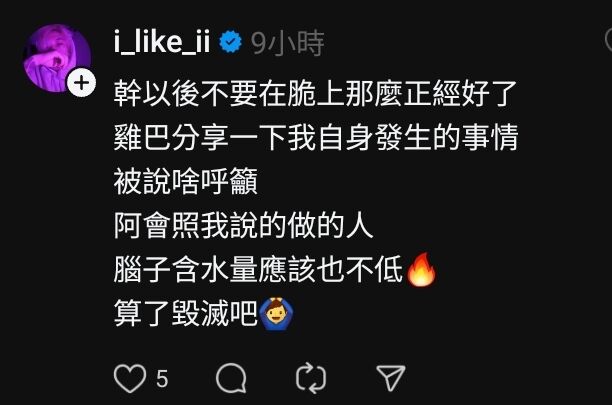Click the word 正經 in the first line
The image size is (612, 405).
tap(432, 93)
